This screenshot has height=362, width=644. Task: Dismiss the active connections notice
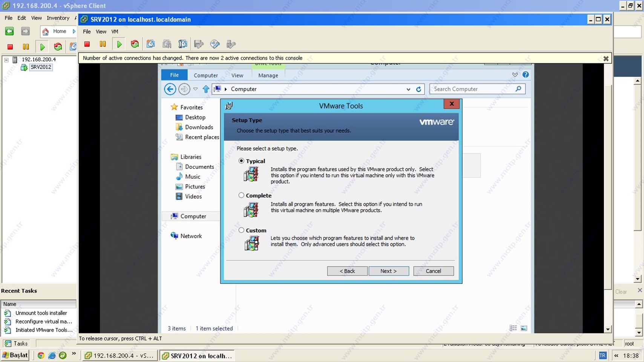point(606,58)
